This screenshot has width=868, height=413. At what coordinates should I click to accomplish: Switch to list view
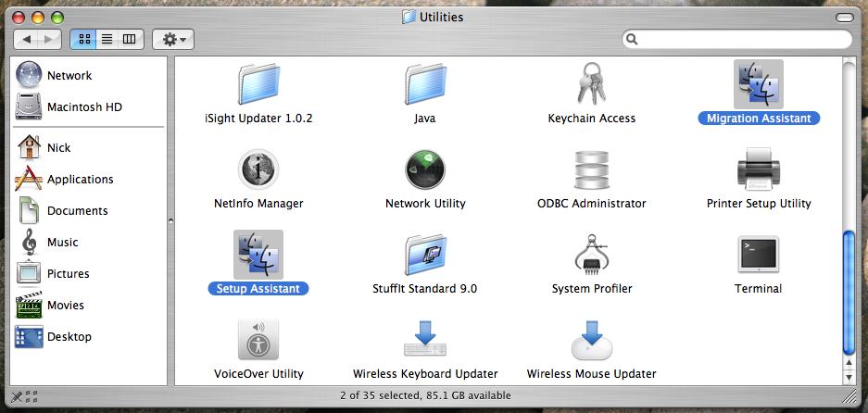107,39
